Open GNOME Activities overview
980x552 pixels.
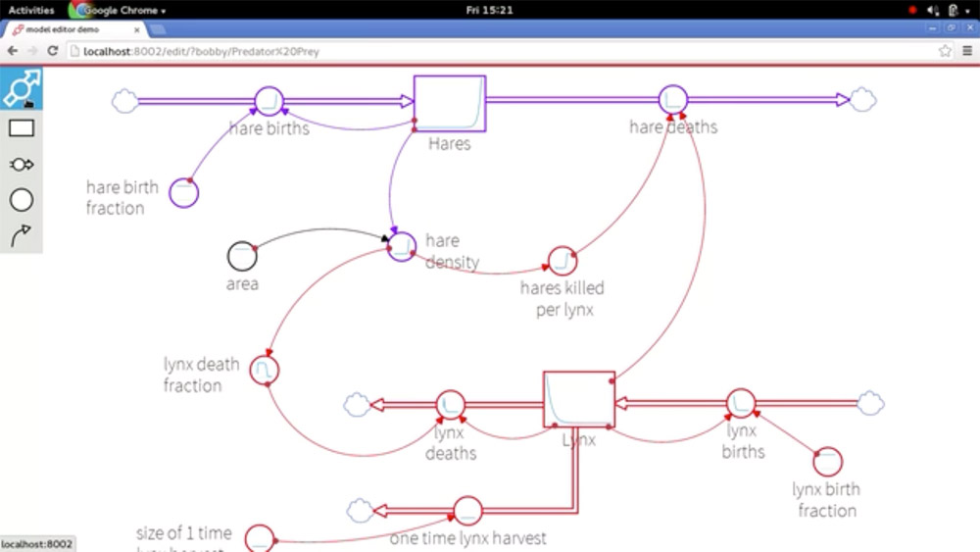tap(31, 10)
